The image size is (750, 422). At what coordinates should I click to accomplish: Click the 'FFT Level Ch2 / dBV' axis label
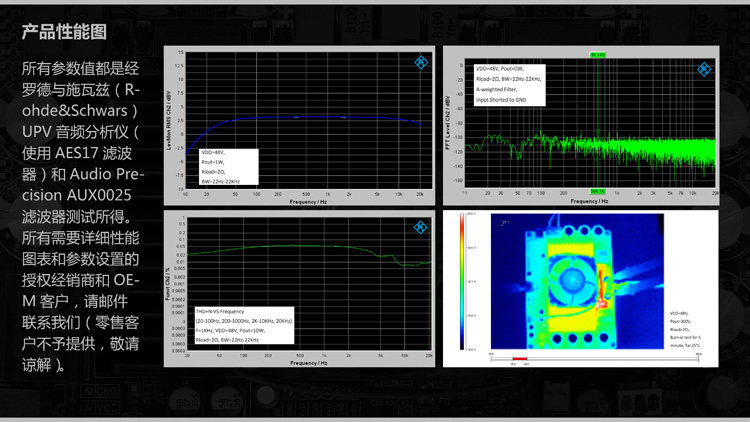[x=448, y=123]
